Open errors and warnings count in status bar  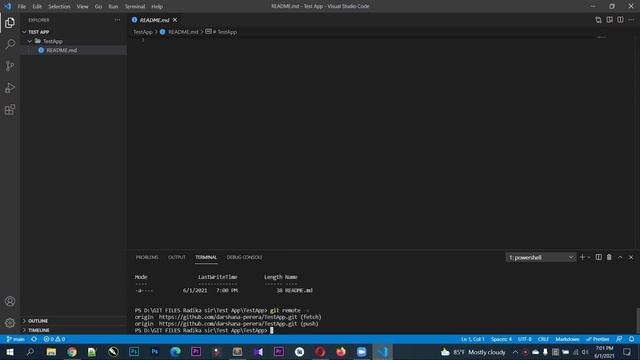tap(54, 339)
